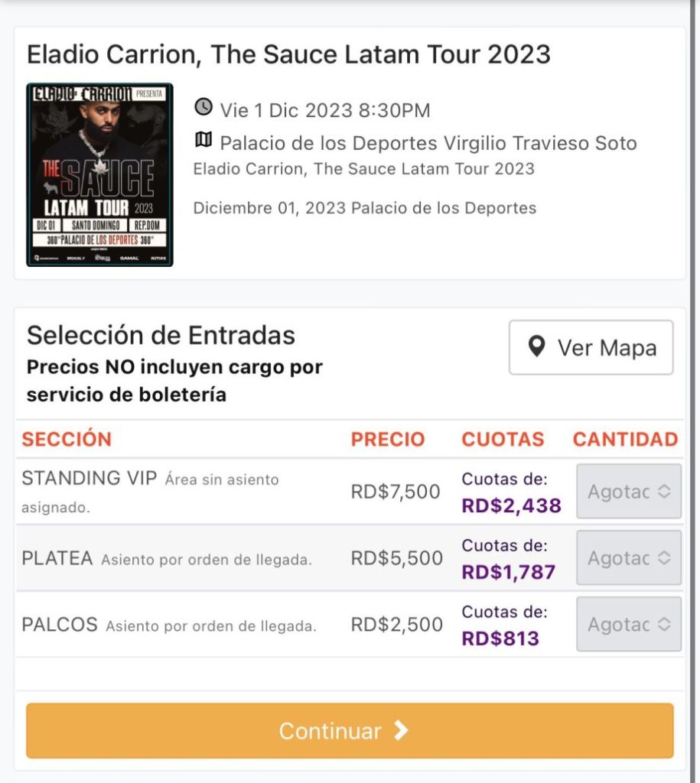Click the RD$1,787 installment amount
Screen dimensions: 700x783
pos(508,572)
